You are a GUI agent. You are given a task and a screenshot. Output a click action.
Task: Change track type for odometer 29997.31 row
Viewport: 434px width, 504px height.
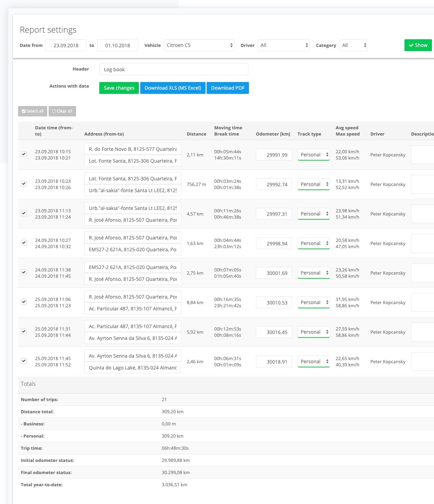click(314, 214)
